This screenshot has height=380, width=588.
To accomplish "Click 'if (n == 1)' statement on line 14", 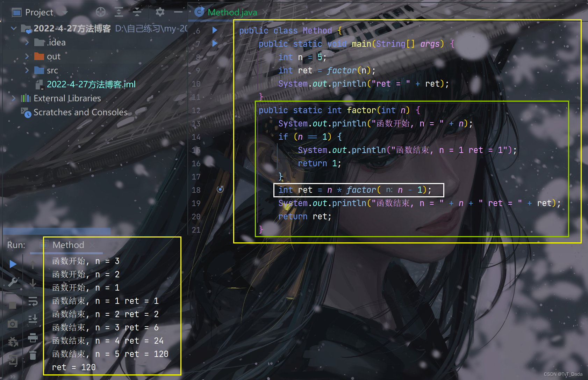I will [305, 137].
